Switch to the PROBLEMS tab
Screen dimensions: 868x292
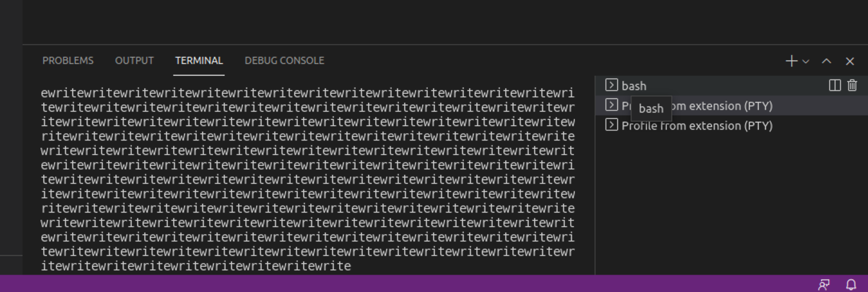(68, 60)
